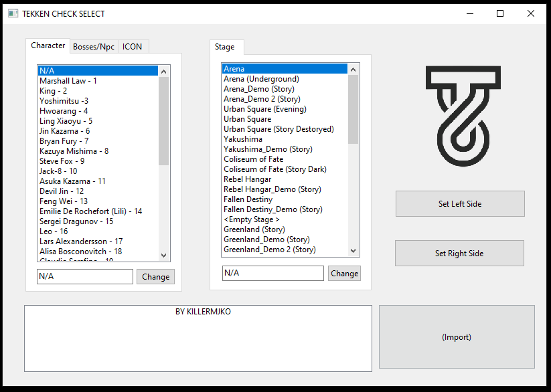Click the Set Right Side button
Screen dimensions: 551x392
459,254
